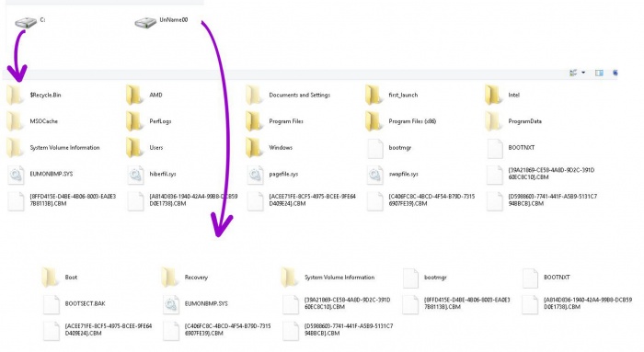Image resolution: width=644 pixels, height=352 pixels.
Task: Select the Program Files folder
Action: point(274,121)
